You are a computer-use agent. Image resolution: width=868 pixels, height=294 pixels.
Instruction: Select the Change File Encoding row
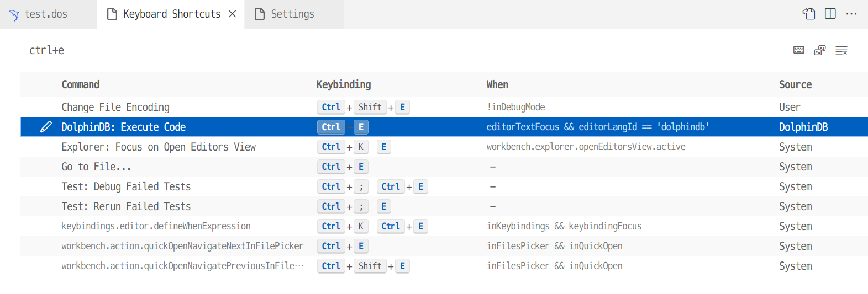coord(115,107)
